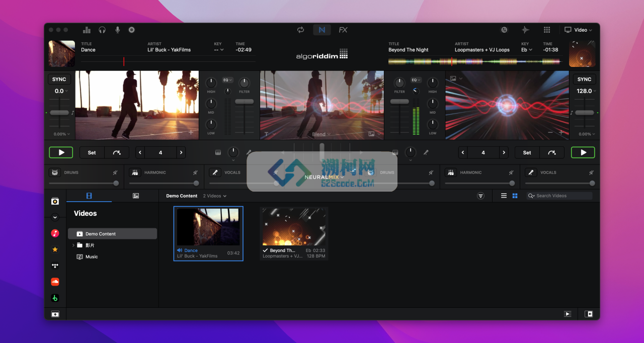Expand the 影片 folder
644x343 pixels.
pyautogui.click(x=73, y=245)
